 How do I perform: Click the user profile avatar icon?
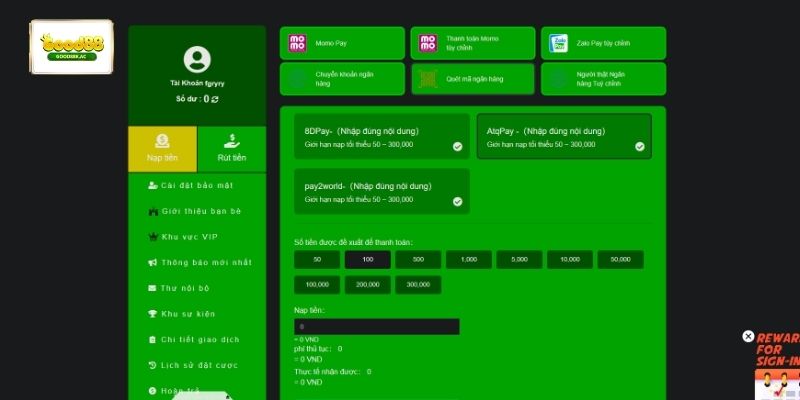198,60
